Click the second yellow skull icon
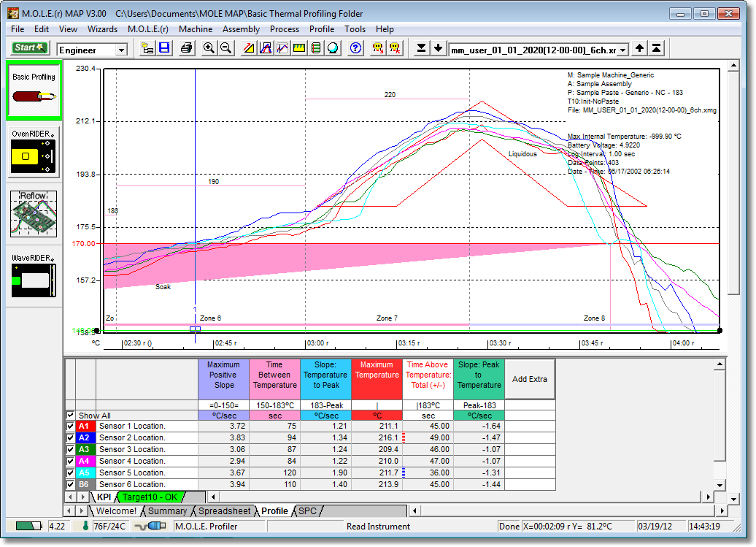Image resolution: width=756 pixels, height=547 pixels. 395,48
